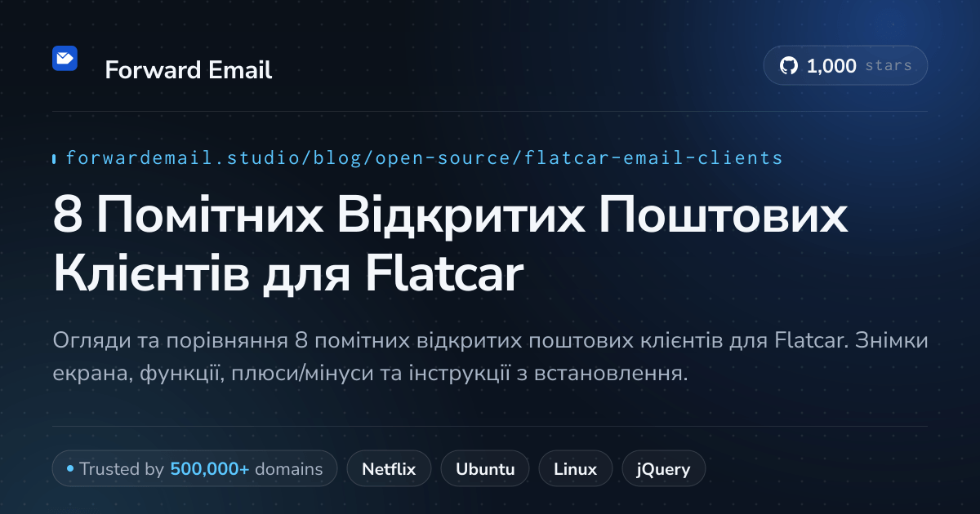
Task: Click the GitHub octocat icon
Action: coord(789,66)
